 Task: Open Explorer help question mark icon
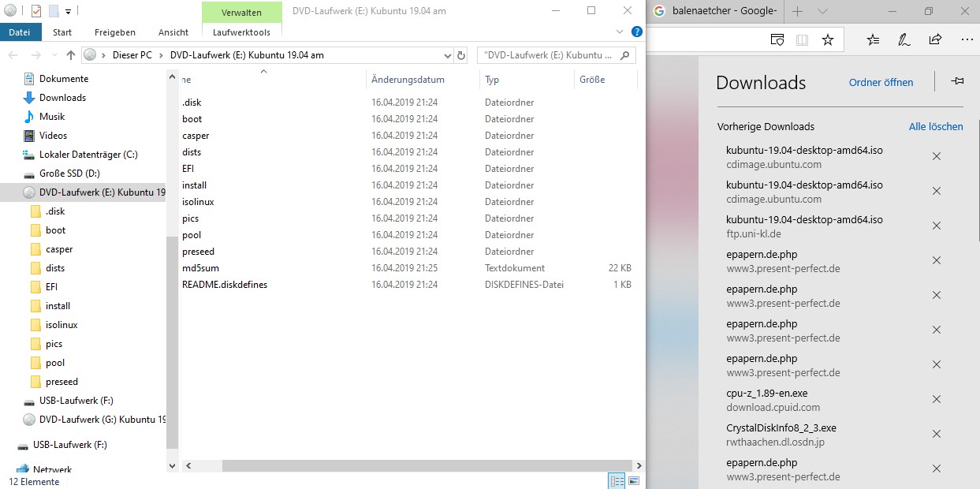coord(636,32)
